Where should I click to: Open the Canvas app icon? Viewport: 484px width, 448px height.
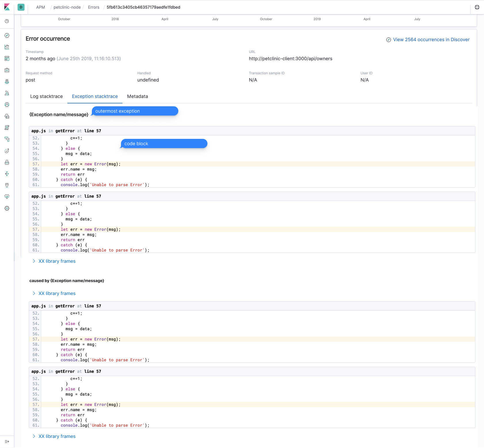click(x=7, y=70)
